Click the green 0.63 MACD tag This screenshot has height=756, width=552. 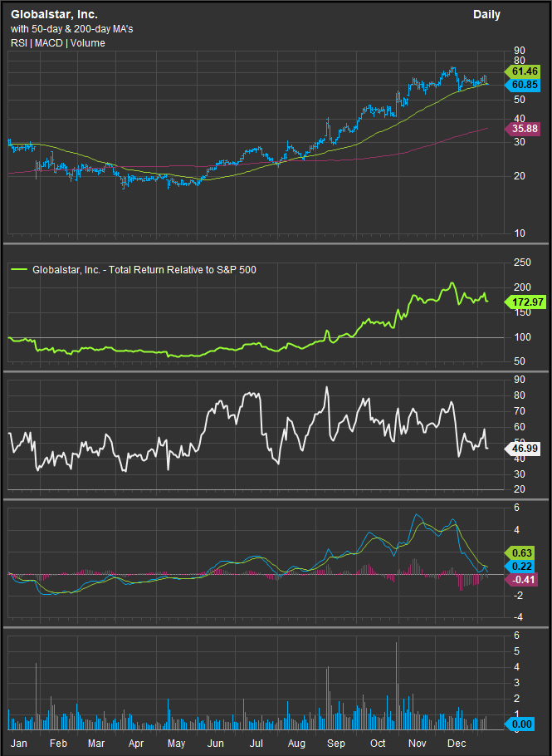[525, 552]
